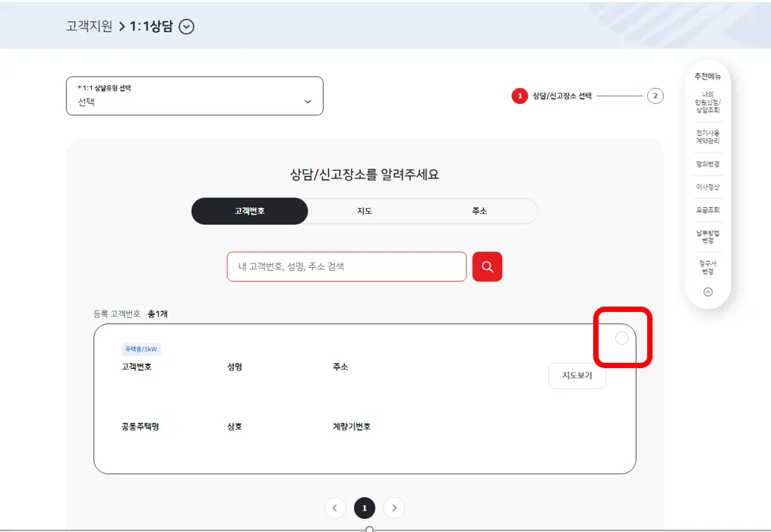This screenshot has width=771, height=532.
Task: Open the chevron next to 1:1상담 breadcrumb
Action: click(186, 26)
